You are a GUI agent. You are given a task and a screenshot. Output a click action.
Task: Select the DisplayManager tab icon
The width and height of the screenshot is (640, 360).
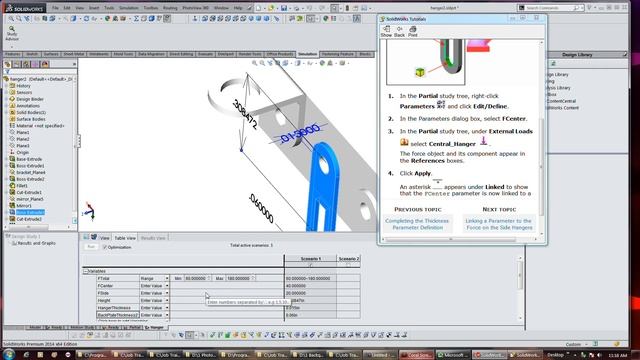click(45, 64)
